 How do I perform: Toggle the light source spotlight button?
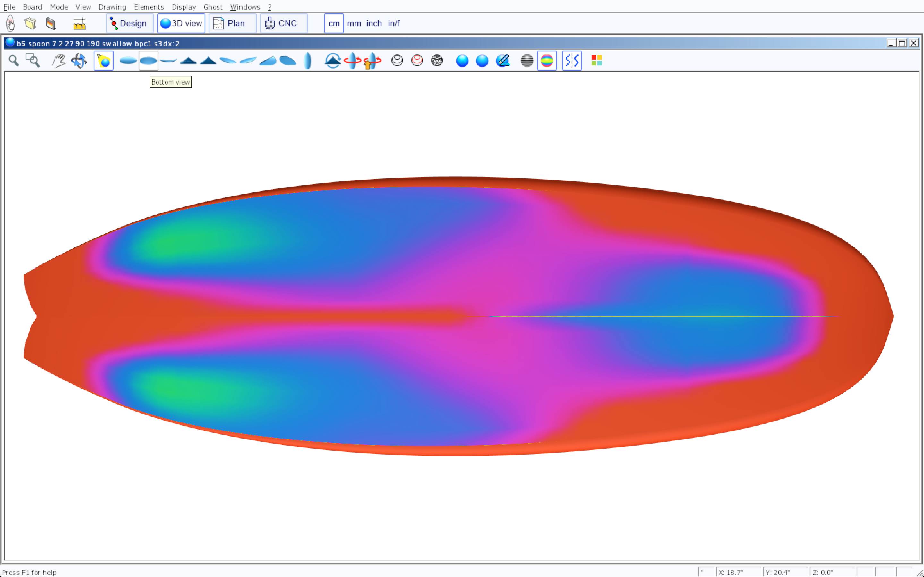(x=104, y=61)
